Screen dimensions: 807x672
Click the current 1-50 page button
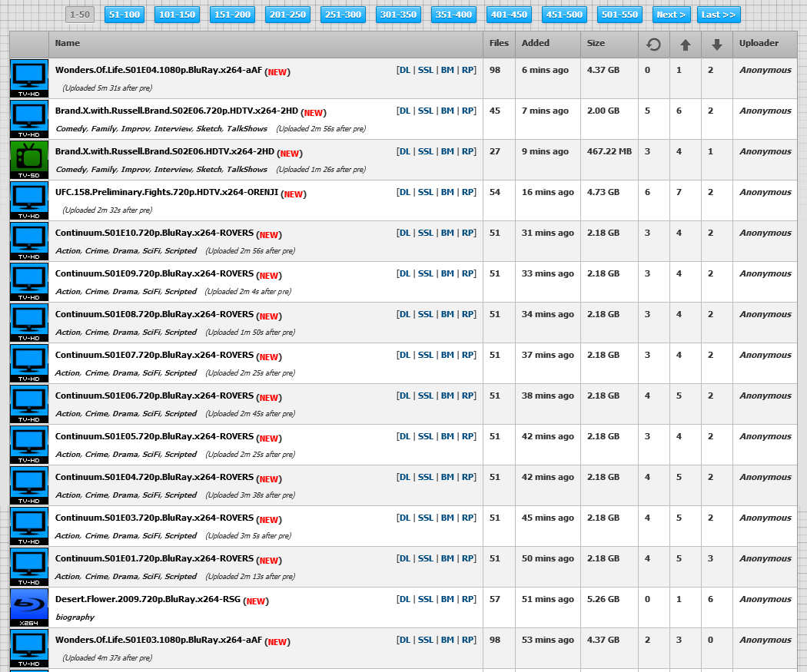click(80, 15)
